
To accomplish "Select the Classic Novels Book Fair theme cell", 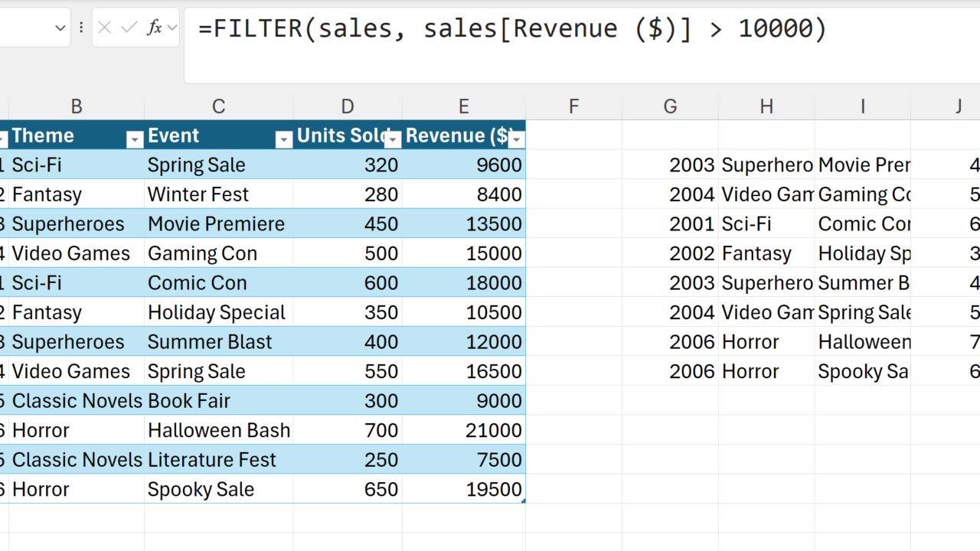I will [x=77, y=401].
